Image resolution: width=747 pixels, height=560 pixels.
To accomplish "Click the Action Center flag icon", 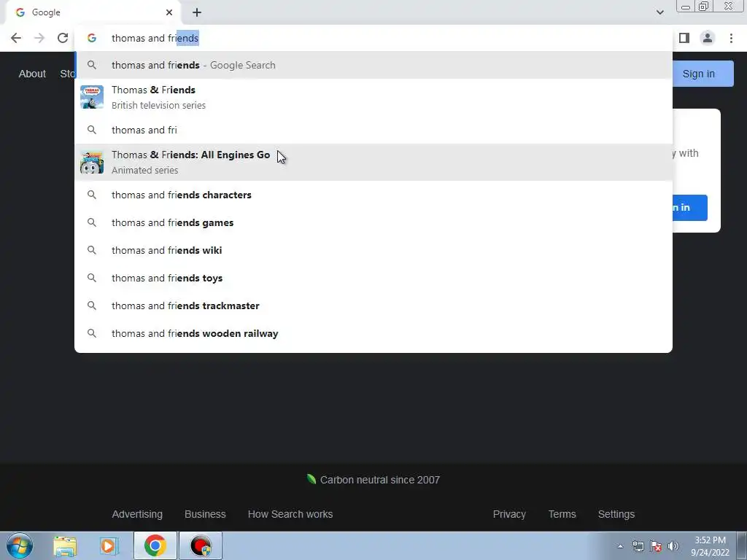I will [656, 546].
